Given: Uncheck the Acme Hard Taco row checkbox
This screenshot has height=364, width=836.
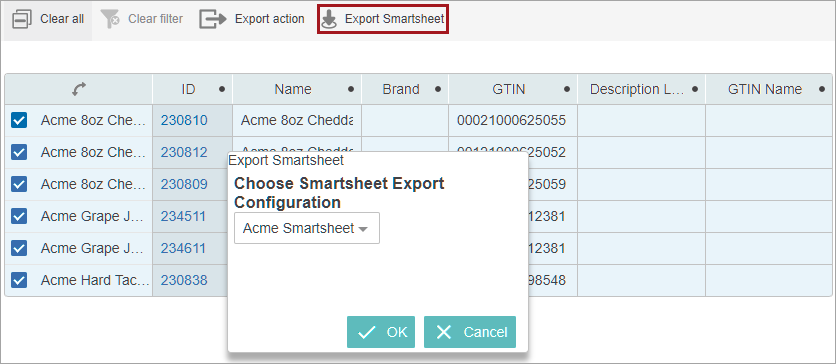Looking at the screenshot, I should pos(19,280).
